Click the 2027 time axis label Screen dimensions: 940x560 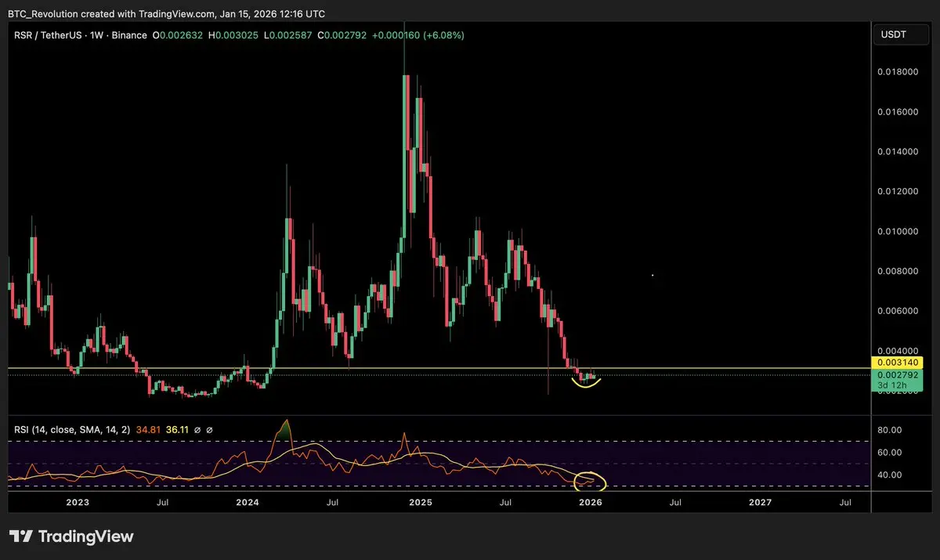tap(761, 502)
